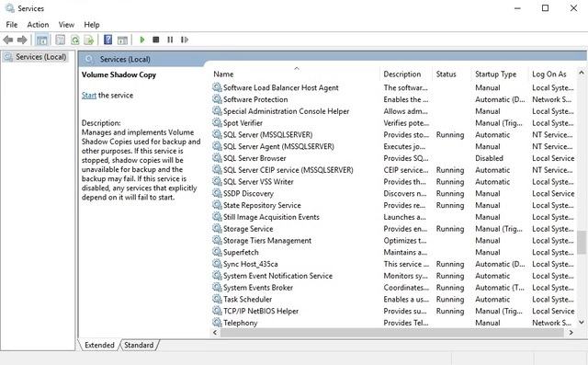Viewport: 588px width, 365px height.
Task: Select gear icon of Storage Service
Action: pos(217,228)
